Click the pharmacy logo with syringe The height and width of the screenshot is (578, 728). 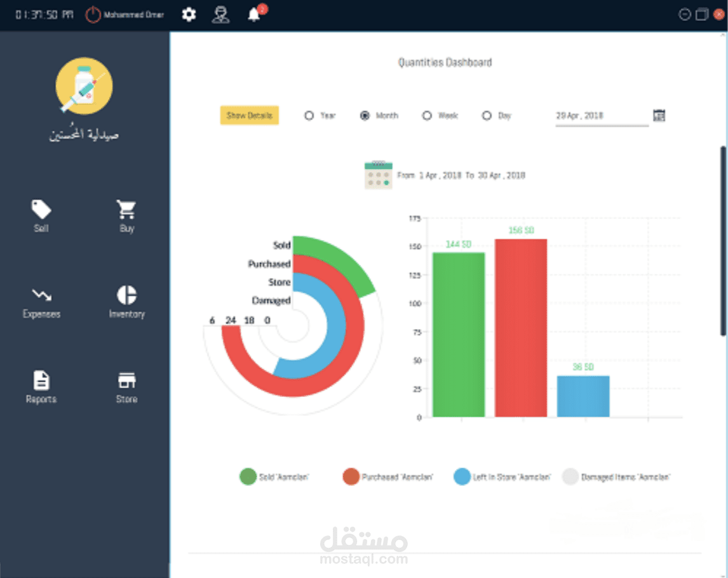pyautogui.click(x=84, y=86)
